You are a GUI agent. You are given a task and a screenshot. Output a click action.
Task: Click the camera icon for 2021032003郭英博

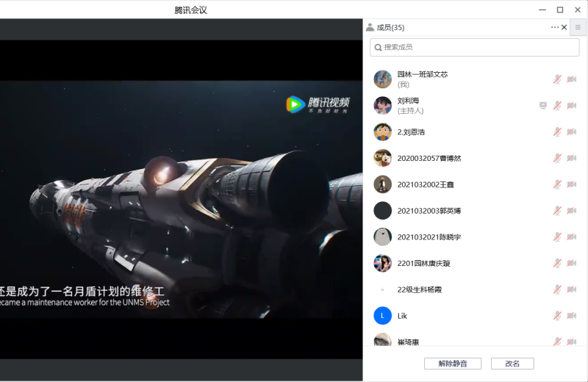point(572,211)
